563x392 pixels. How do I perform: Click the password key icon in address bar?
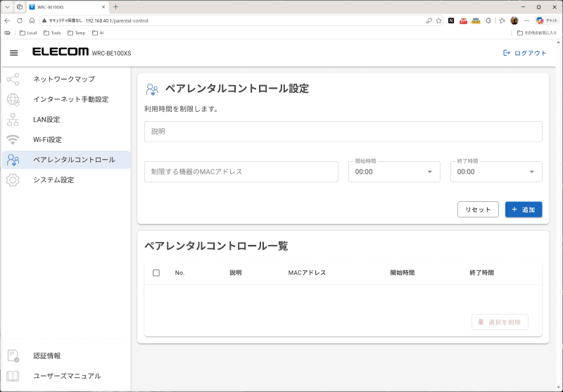pos(429,20)
